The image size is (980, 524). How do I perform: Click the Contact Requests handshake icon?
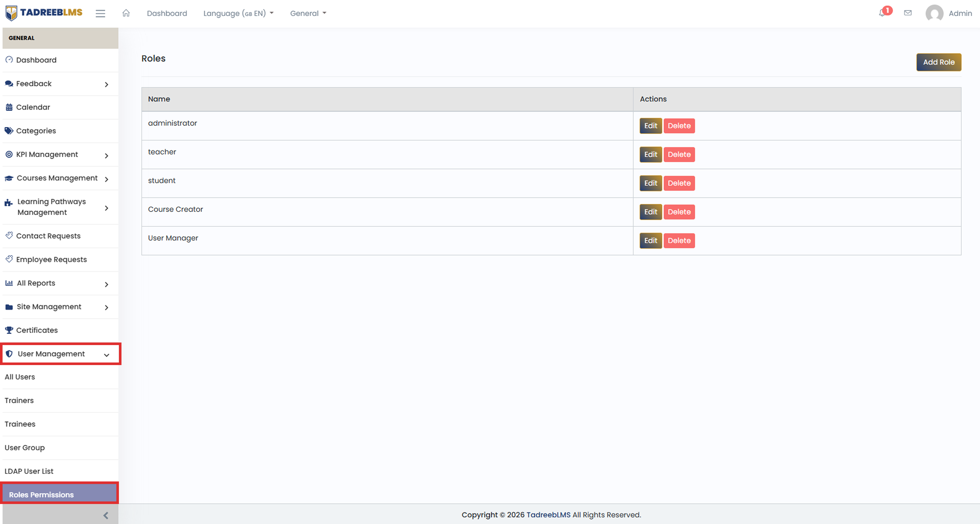[x=9, y=236]
